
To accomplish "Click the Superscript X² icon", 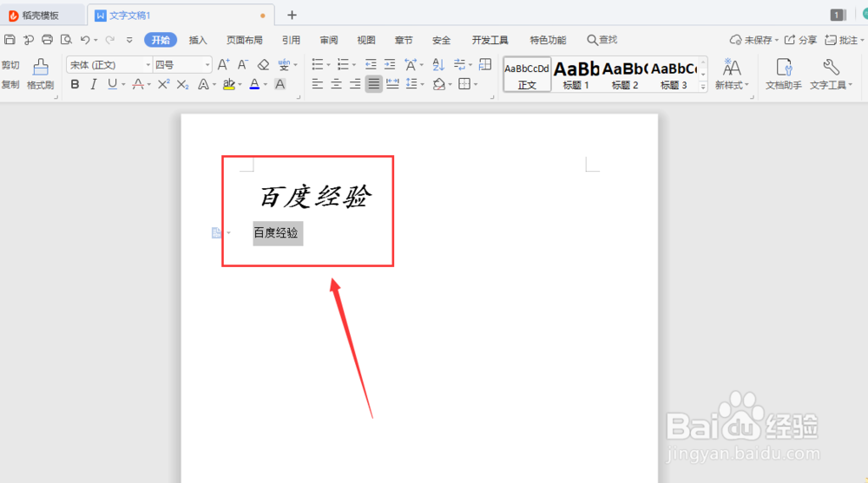I will [163, 84].
